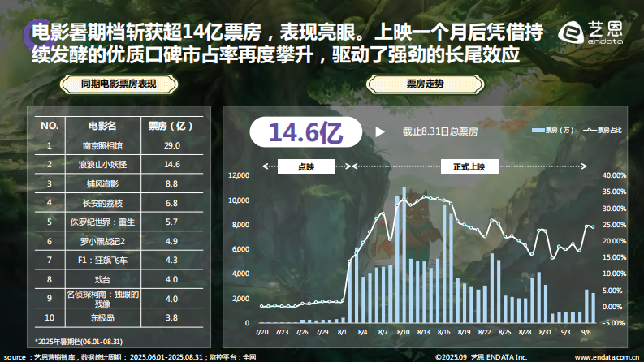Select the 捕风追影 table cell
Viewport: 644px width, 362px height.
click(x=102, y=184)
